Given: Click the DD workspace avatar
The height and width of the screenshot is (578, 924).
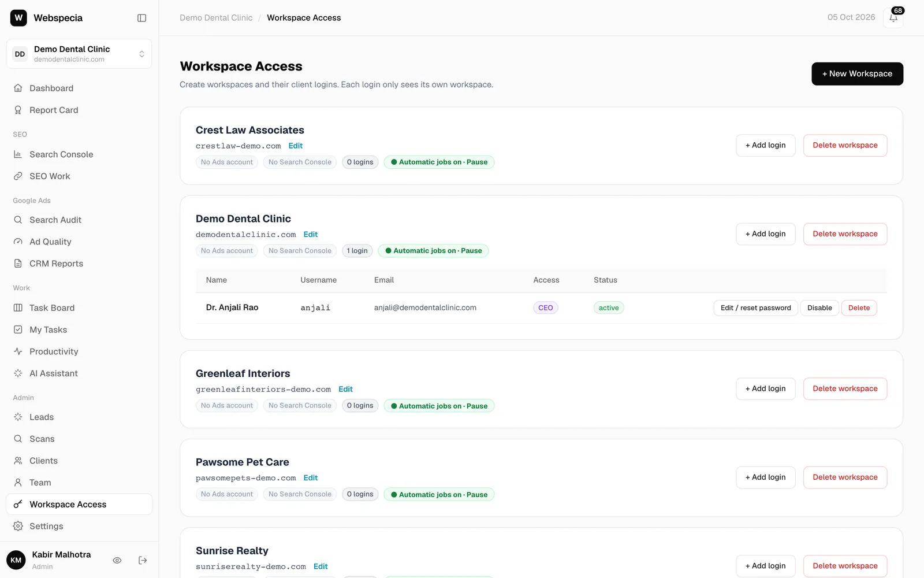Looking at the screenshot, I should pyautogui.click(x=20, y=54).
